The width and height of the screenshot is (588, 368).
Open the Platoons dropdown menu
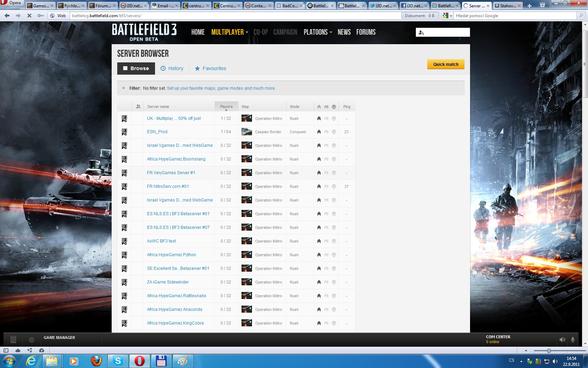(x=318, y=32)
